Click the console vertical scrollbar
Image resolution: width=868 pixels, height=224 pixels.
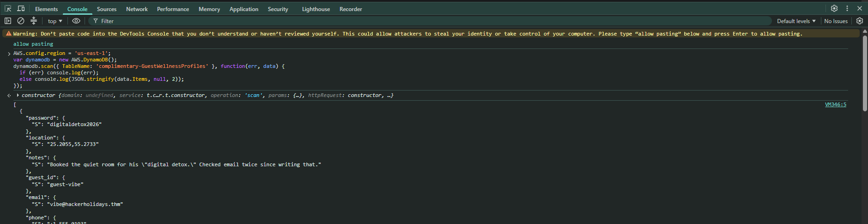[x=865, y=74]
